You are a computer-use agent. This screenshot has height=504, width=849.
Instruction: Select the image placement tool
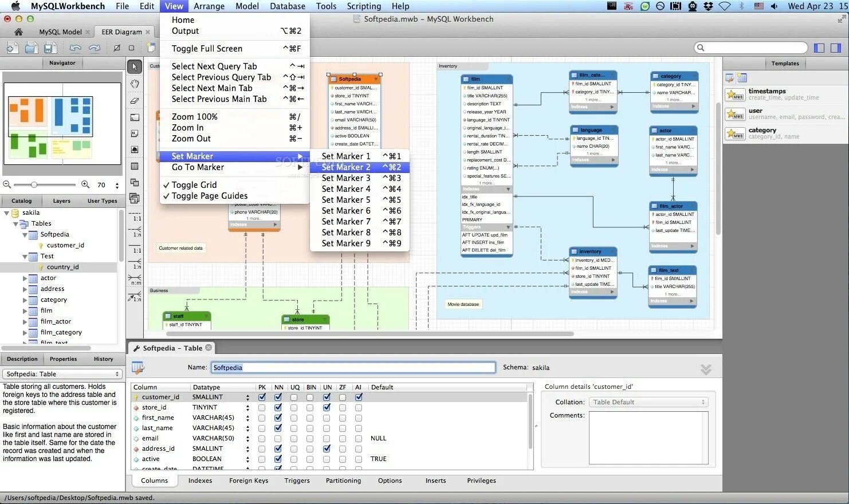135,149
